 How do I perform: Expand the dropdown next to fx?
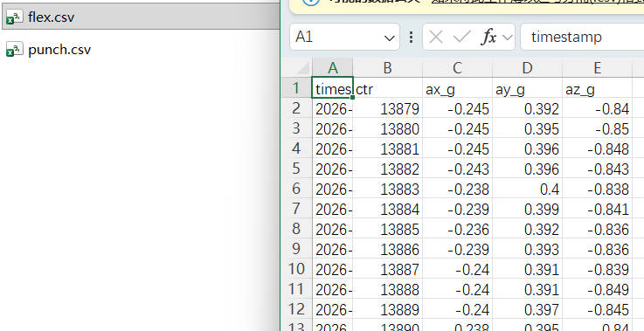[x=508, y=38]
